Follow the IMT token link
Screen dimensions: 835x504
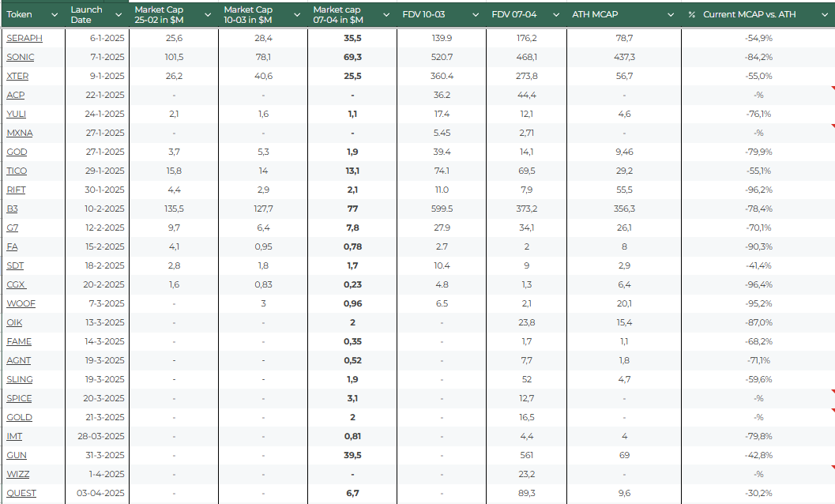click(14, 436)
